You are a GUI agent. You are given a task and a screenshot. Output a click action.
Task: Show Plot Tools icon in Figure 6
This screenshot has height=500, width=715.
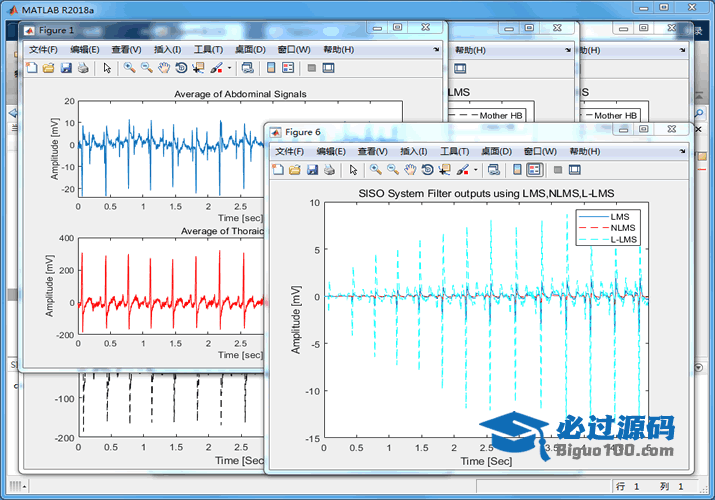click(575, 170)
